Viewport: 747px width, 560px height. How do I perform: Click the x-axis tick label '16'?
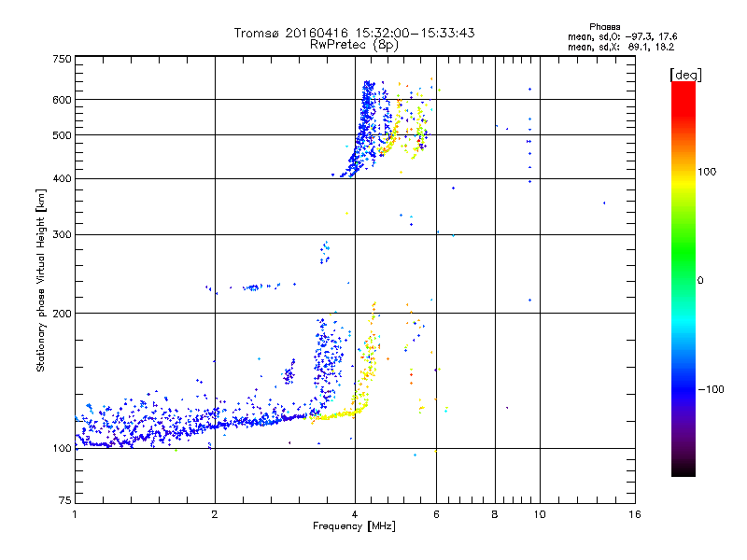coord(635,514)
